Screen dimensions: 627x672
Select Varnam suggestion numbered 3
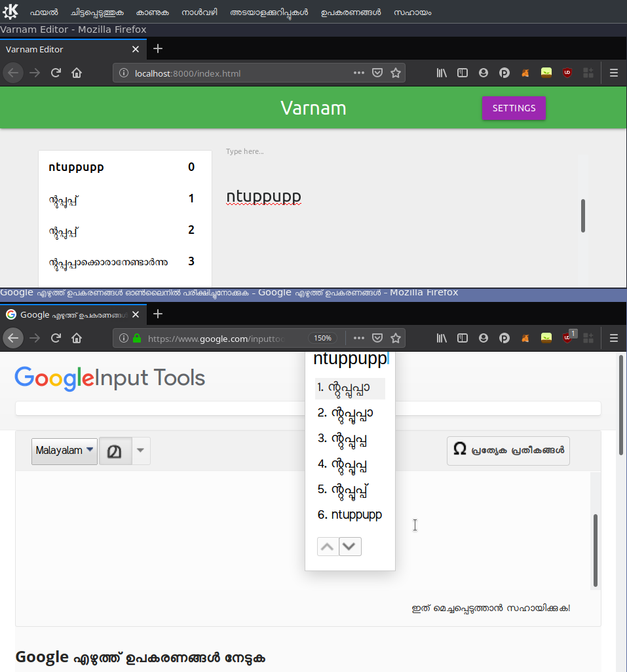[125, 261]
